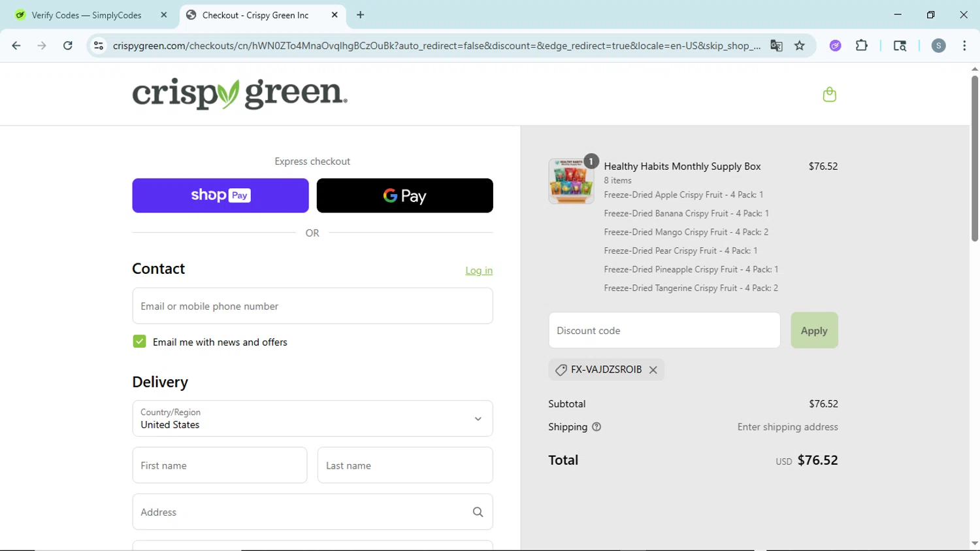Click the Contact heading

(x=158, y=269)
